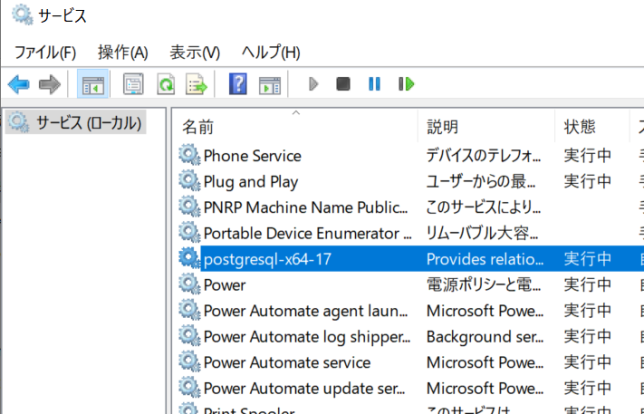Click 実行中 status of Phone Service

[x=588, y=156]
